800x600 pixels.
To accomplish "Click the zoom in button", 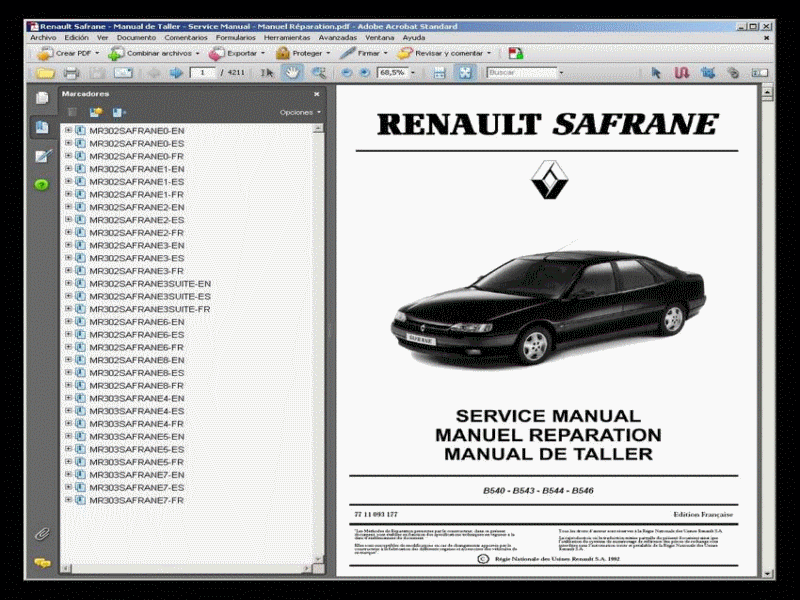I will click(x=365, y=73).
